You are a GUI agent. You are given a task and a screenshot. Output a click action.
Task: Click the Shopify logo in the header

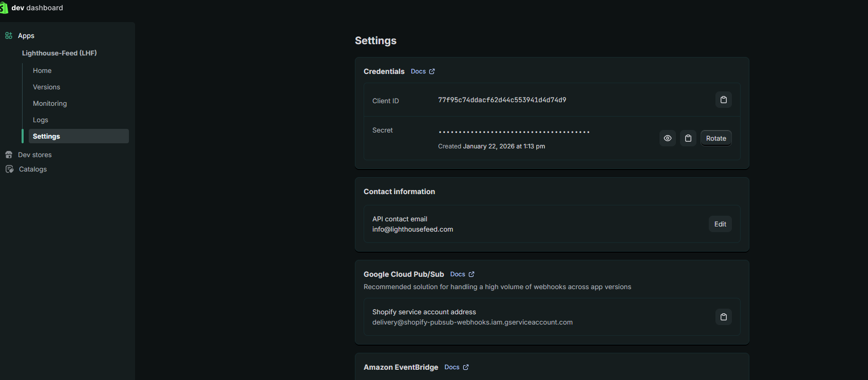click(x=4, y=8)
